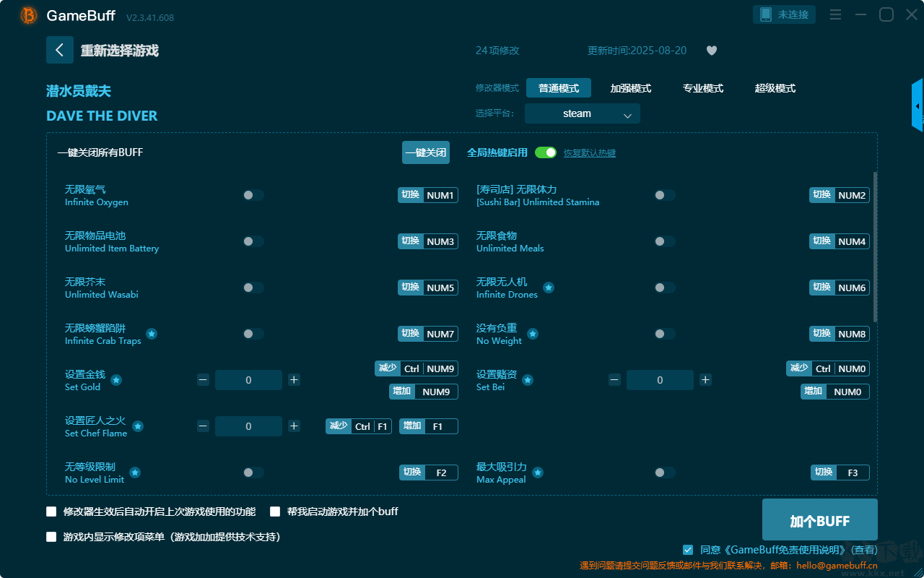
Task: Click the NUM4 hotkey for Unlimited Meals
Action: [852, 241]
